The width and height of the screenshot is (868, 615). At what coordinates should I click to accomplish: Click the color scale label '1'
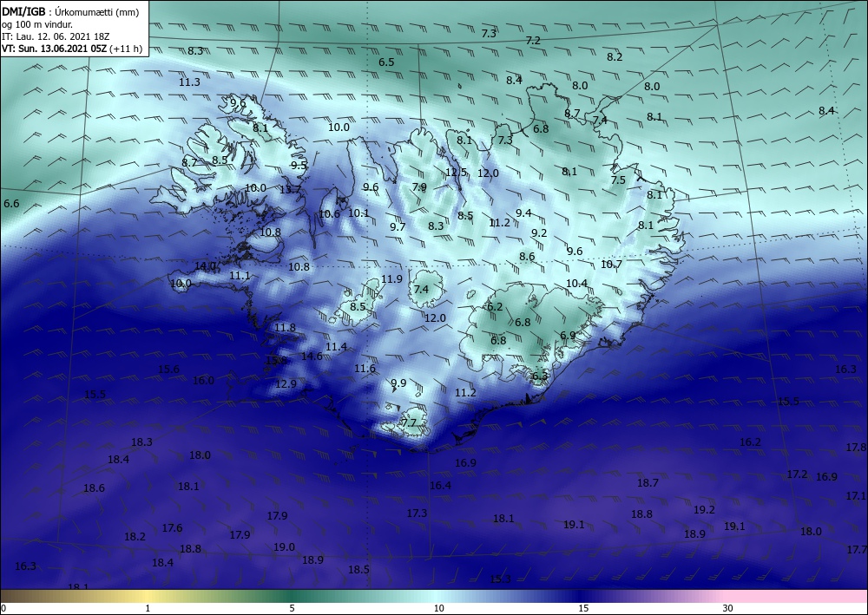(148, 608)
